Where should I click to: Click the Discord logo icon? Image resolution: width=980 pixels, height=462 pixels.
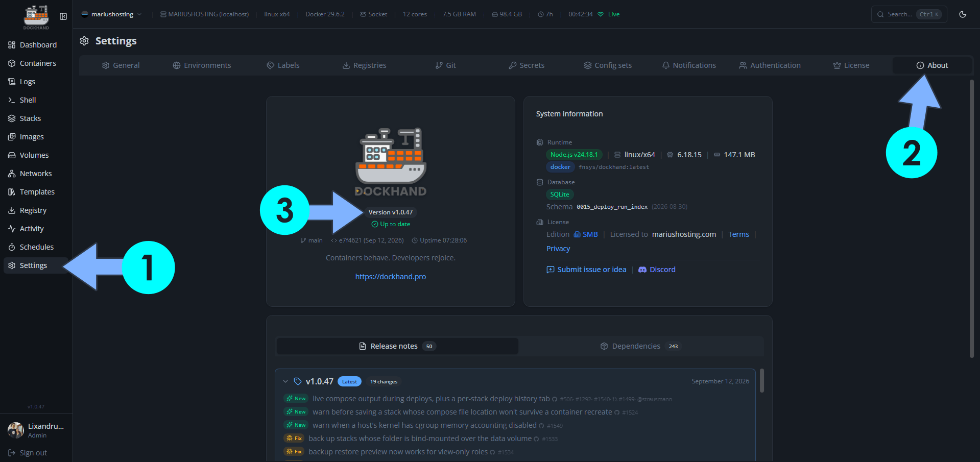(642, 270)
